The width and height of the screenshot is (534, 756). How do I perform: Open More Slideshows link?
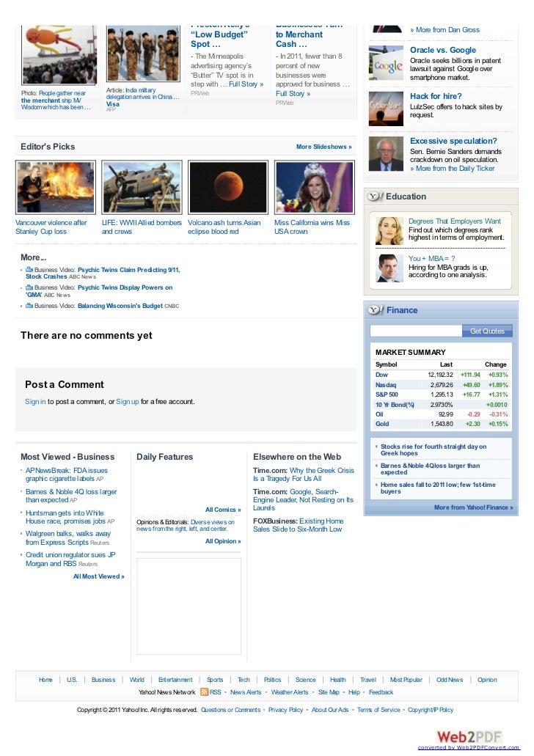tap(323, 147)
